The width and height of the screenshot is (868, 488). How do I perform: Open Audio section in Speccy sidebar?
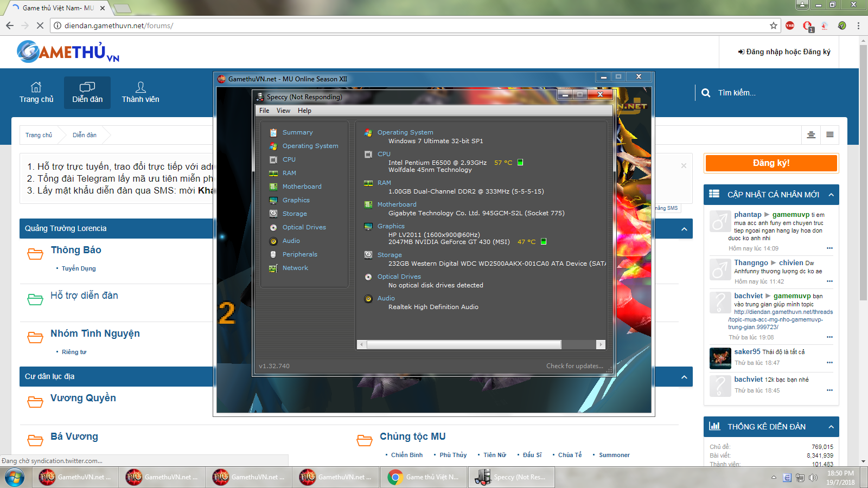pyautogui.click(x=291, y=241)
